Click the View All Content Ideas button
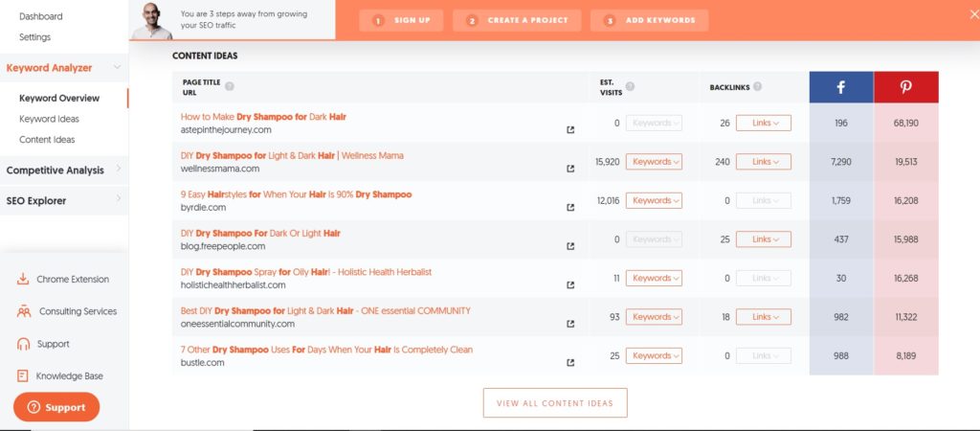 click(554, 403)
